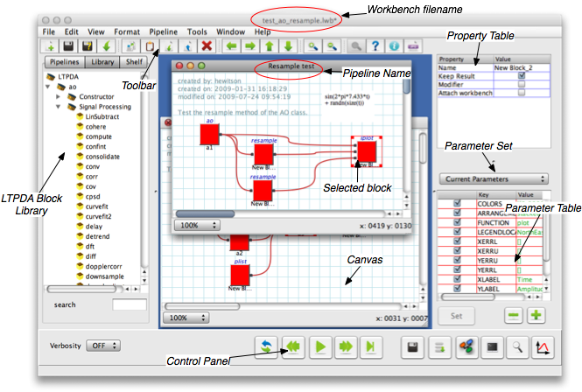Click the green up arrow toolbar icon

(270, 46)
